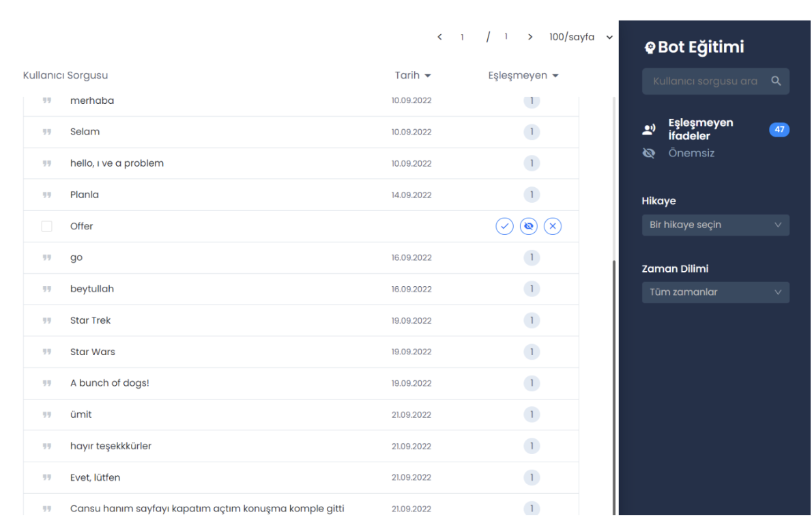812x519 pixels.
Task: Click quote icon of Planla row
Action: point(47,195)
